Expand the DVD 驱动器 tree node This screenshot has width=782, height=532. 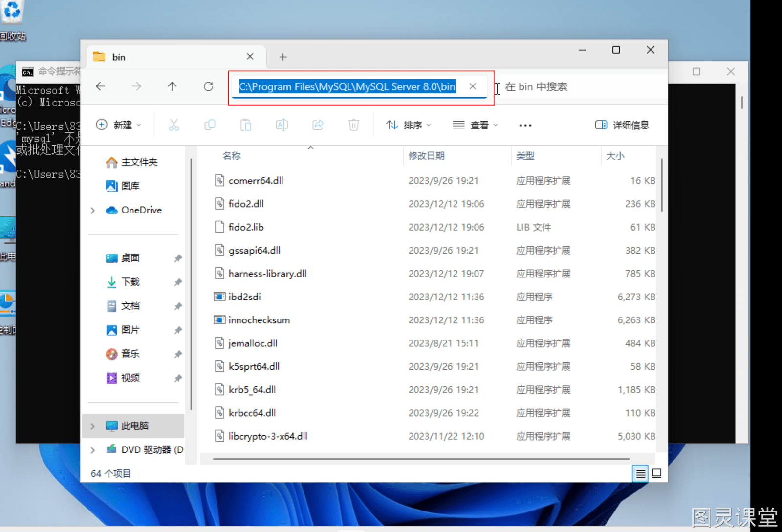tap(93, 450)
